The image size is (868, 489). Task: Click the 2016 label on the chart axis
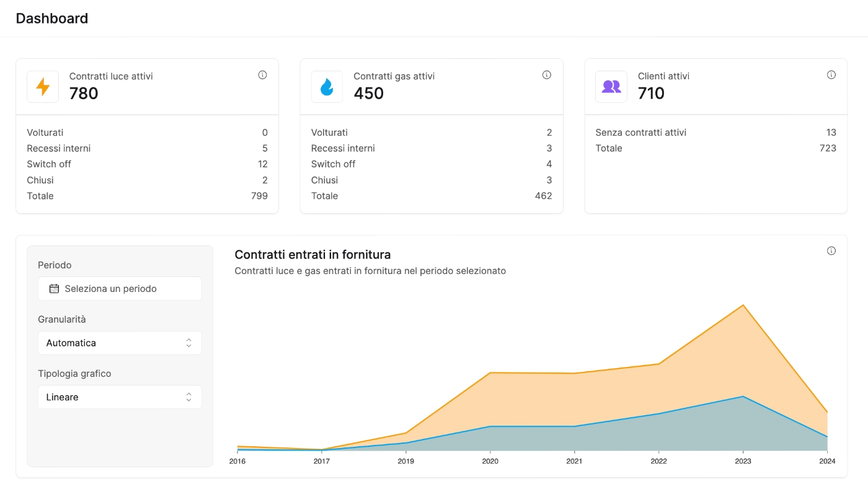pyautogui.click(x=237, y=461)
